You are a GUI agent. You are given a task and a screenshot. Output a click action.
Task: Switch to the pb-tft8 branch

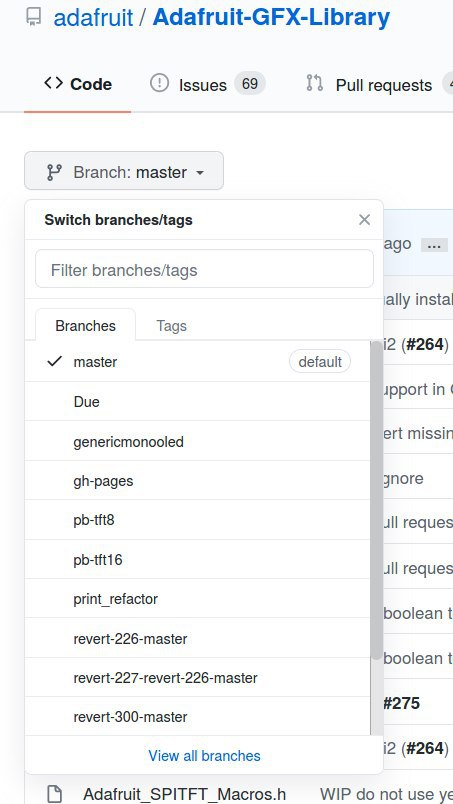(197, 520)
